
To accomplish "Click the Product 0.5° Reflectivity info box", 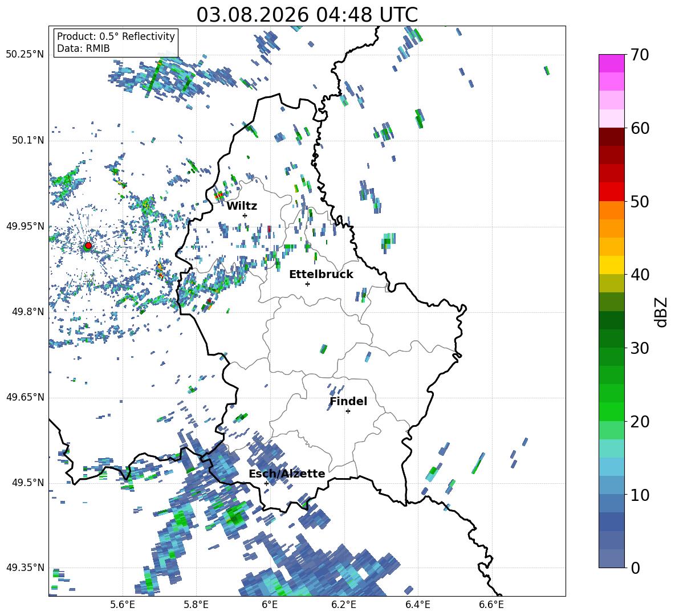I will pos(116,42).
